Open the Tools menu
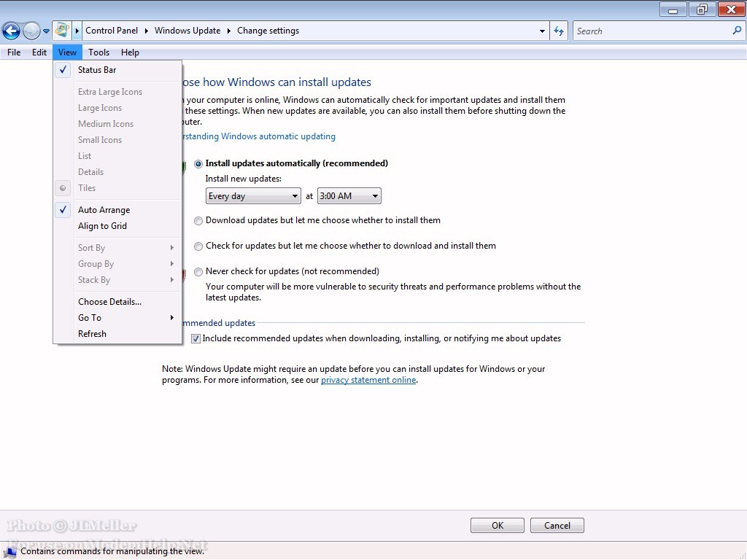The width and height of the screenshot is (747, 560). [x=98, y=52]
